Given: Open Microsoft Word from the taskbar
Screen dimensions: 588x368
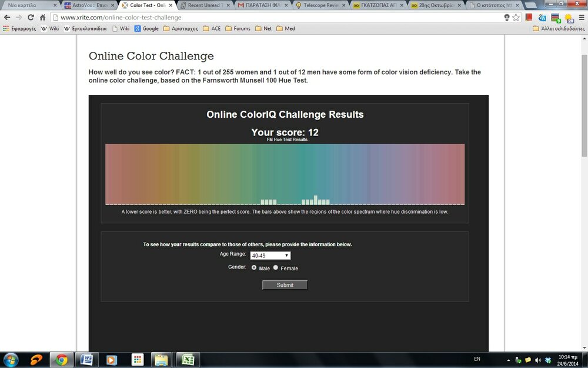Looking at the screenshot, I should (86, 359).
